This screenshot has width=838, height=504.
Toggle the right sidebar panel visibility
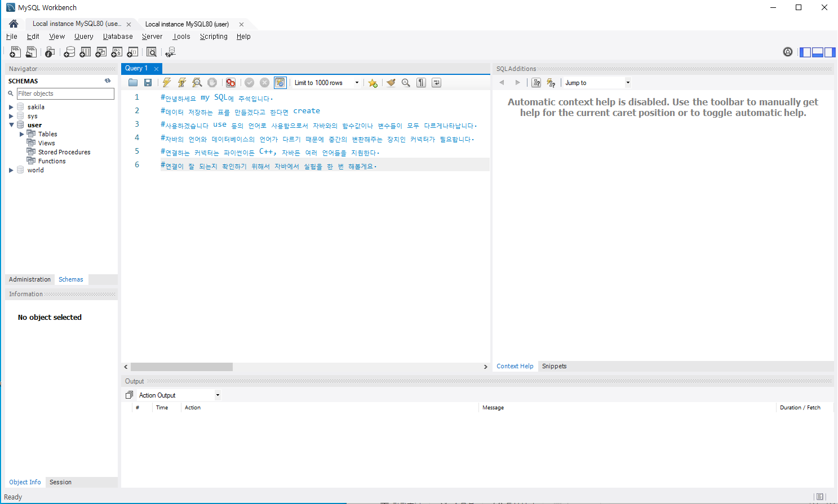[x=830, y=52]
